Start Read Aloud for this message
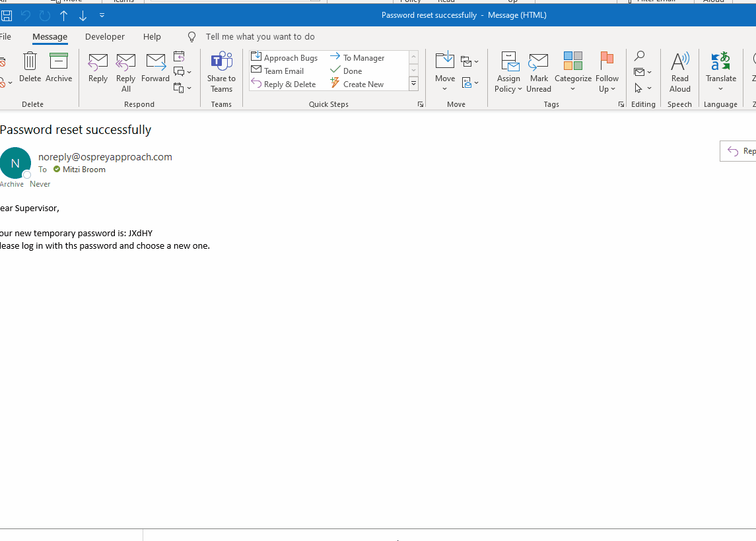 (x=680, y=73)
